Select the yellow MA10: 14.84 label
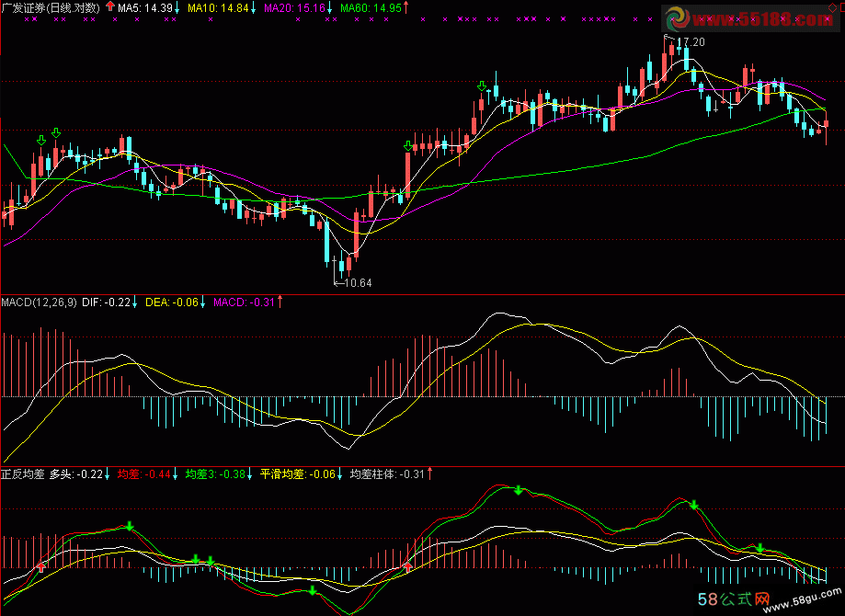The width and height of the screenshot is (845, 616). tap(217, 7)
